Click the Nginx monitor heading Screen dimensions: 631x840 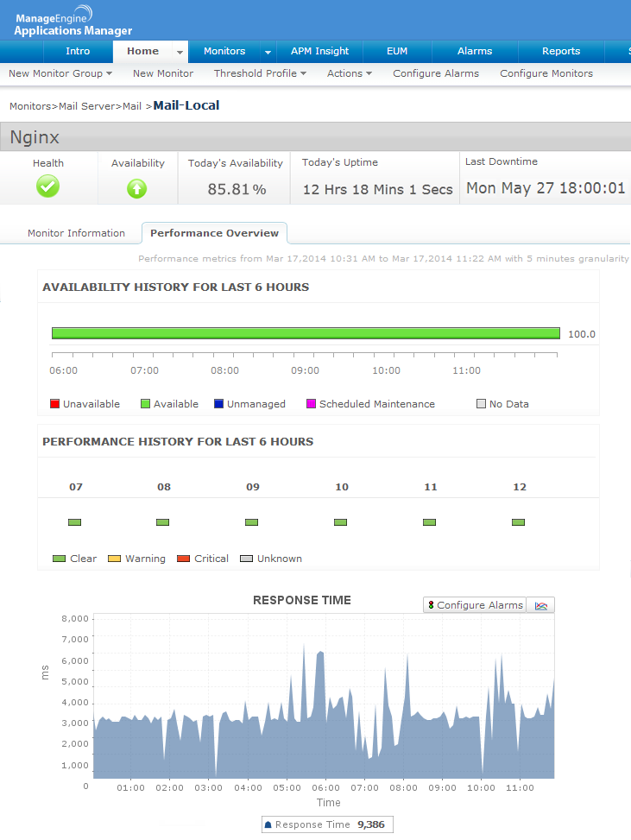pos(35,137)
